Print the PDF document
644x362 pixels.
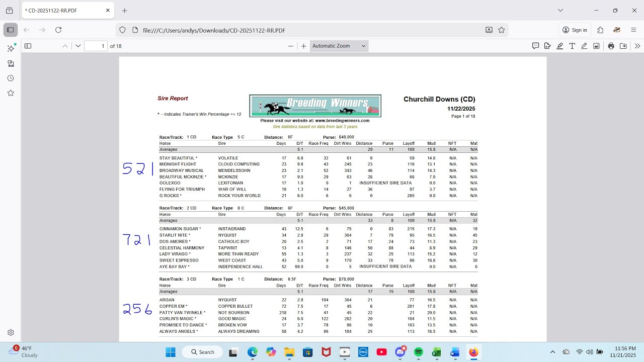coord(611,46)
